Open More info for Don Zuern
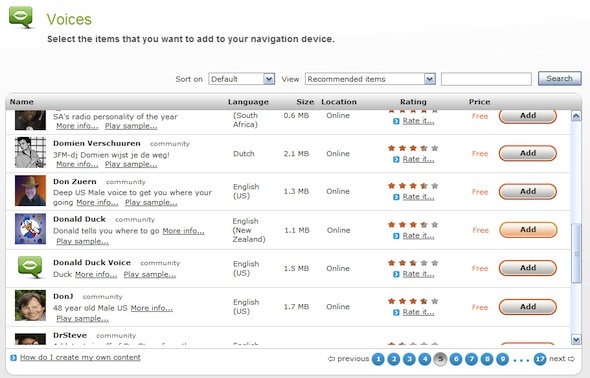The image size is (590, 378). point(97,202)
